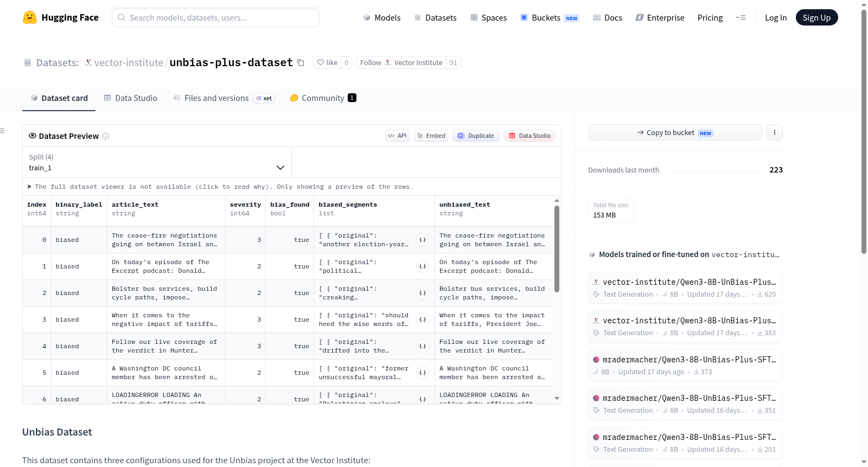The image size is (868, 467).
Task: Click Log In link
Action: pyautogui.click(x=776, y=17)
